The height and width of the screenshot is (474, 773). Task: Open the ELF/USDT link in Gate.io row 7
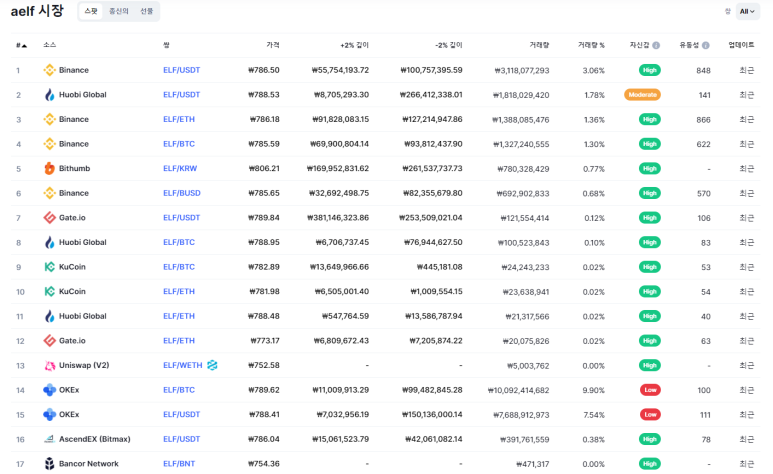point(181,218)
